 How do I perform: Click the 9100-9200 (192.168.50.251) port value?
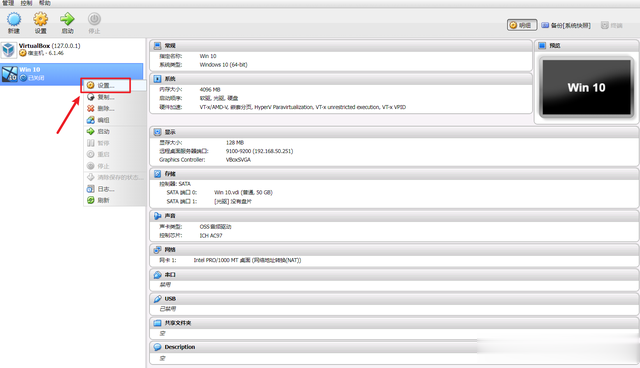coord(259,151)
